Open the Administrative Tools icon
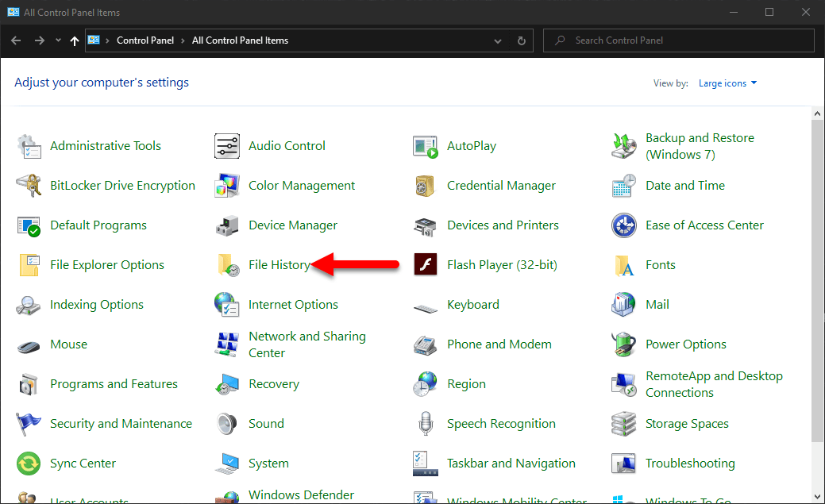825x504 pixels. [29, 146]
